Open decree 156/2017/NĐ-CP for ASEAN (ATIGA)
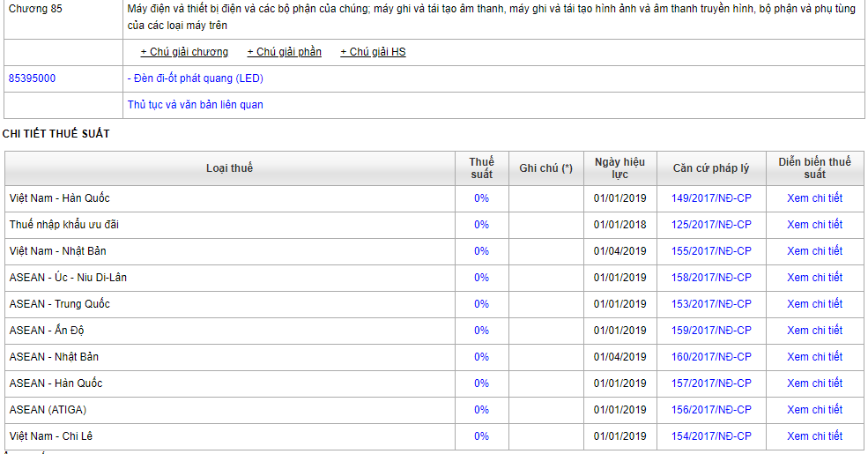The image size is (868, 454). pos(711,410)
